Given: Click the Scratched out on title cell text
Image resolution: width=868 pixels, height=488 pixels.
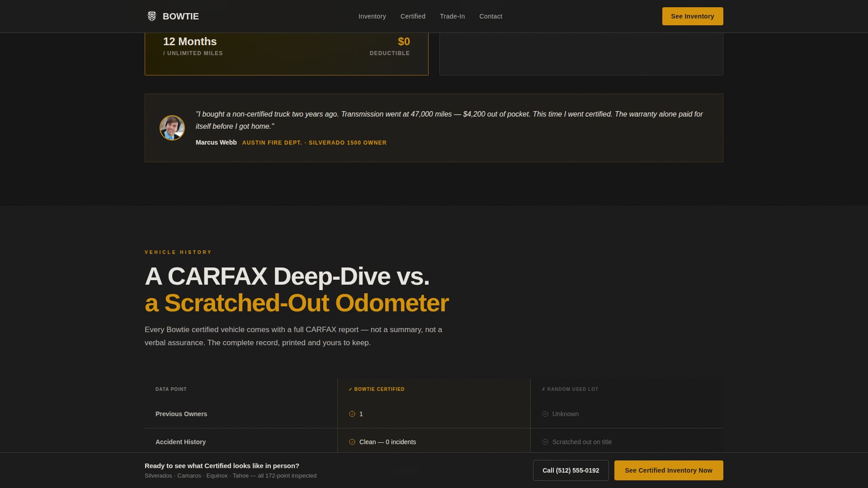Looking at the screenshot, I should (x=582, y=442).
